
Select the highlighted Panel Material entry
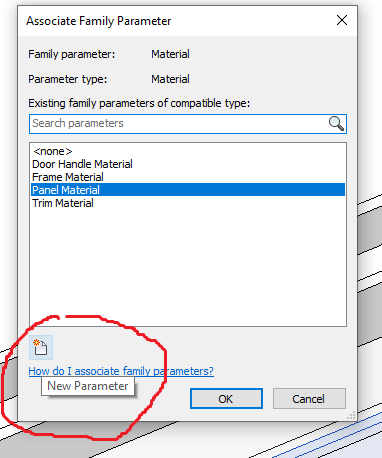point(188,190)
